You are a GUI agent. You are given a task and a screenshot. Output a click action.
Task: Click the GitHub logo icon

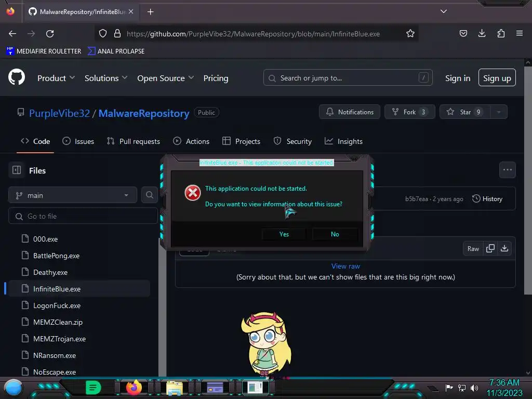pos(16,77)
